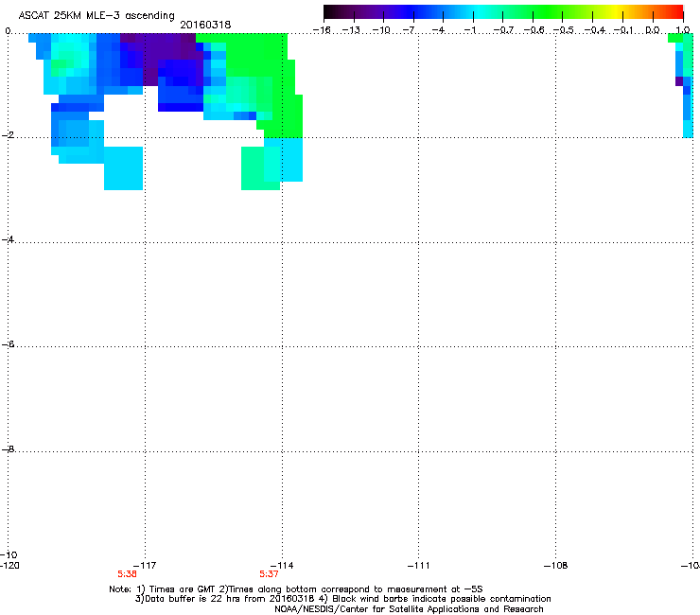This screenshot has width=700, height=615.
Task: Click the -6 latitude axis label
Action: (x=8, y=344)
